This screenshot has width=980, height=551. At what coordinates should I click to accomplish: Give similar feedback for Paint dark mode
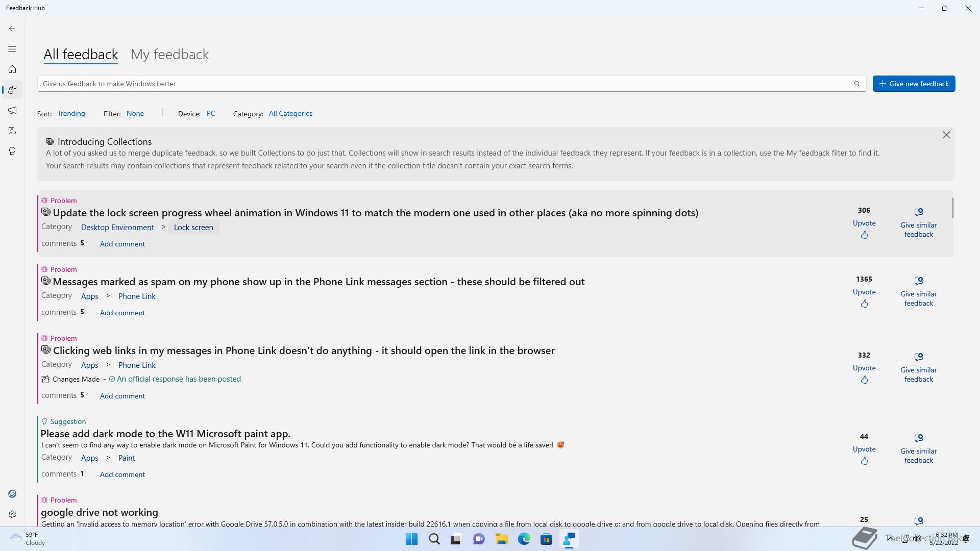point(919,449)
